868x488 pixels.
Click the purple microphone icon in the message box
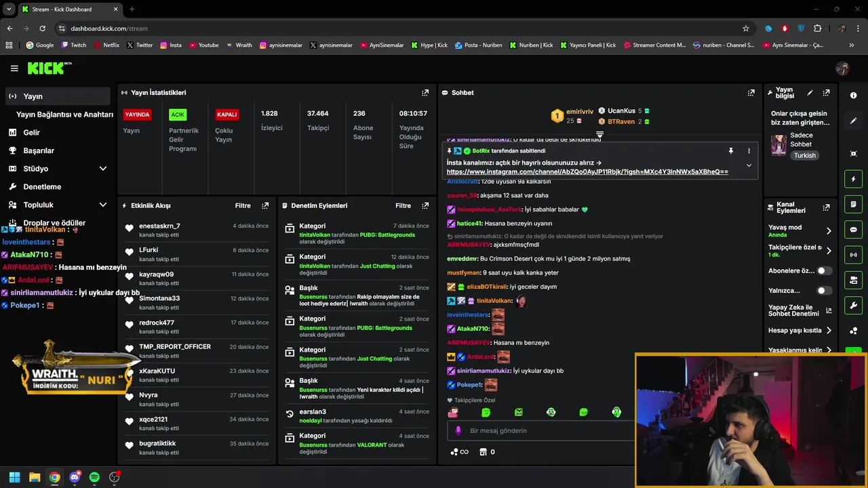pyautogui.click(x=458, y=430)
